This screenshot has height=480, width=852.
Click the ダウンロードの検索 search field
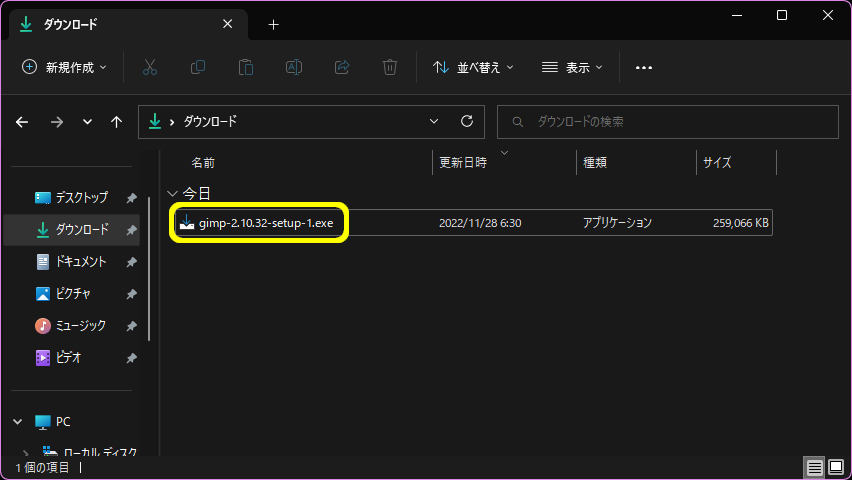[668, 122]
